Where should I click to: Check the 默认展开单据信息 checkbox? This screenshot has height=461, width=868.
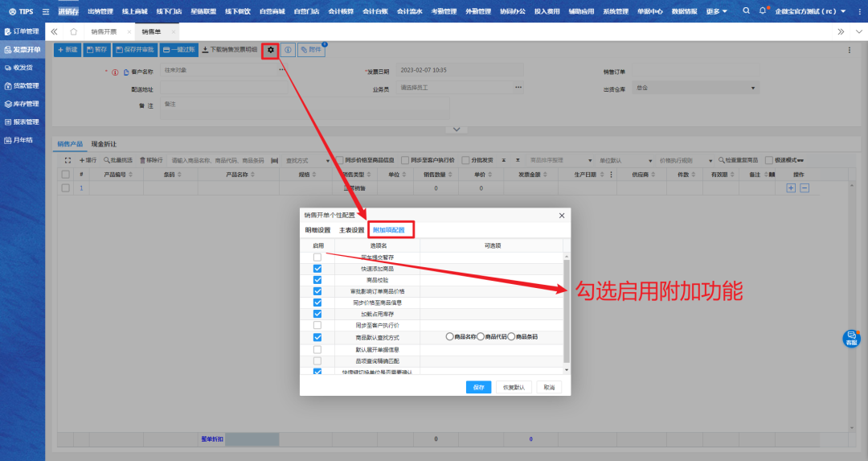point(317,349)
